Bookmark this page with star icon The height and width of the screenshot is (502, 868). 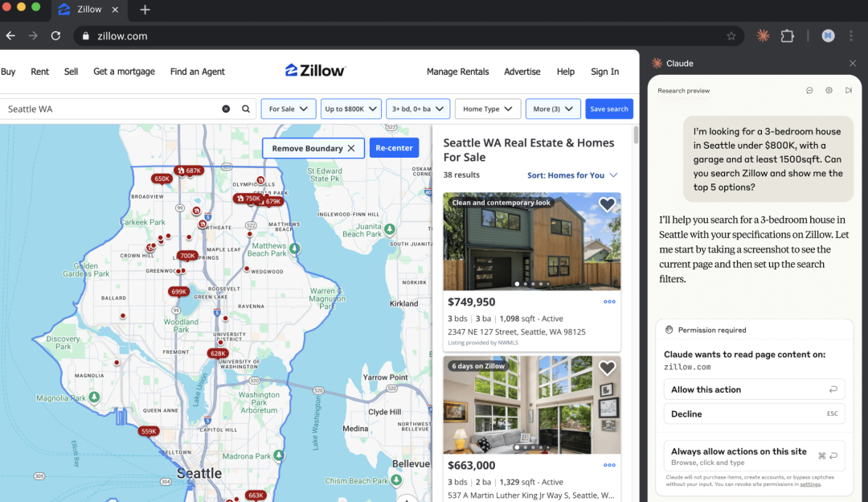tap(731, 36)
